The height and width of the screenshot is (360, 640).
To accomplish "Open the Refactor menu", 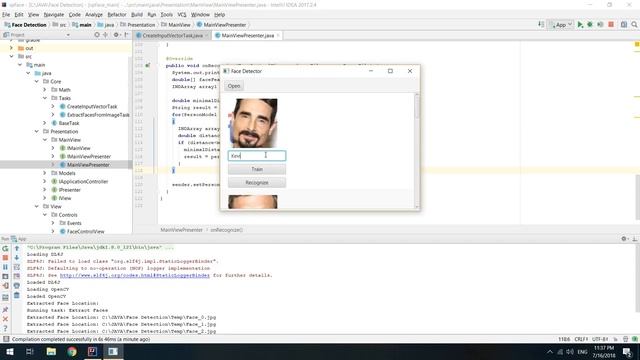I will pos(117,14).
